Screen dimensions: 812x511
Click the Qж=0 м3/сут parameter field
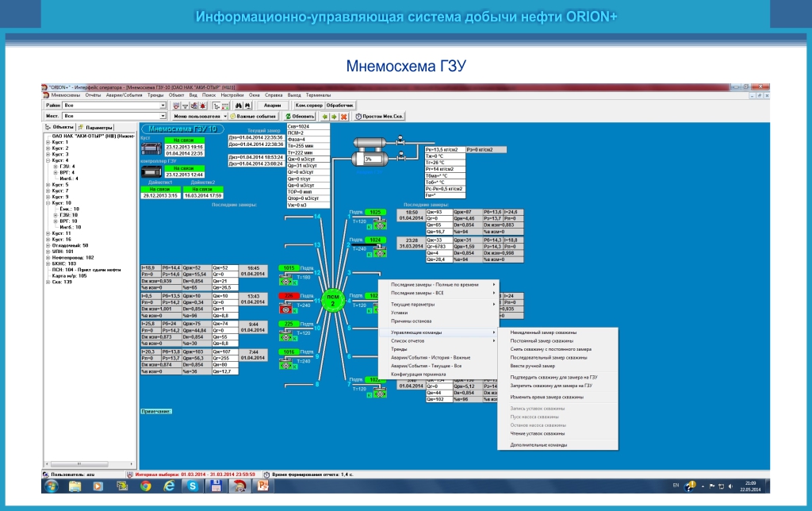tap(308, 159)
